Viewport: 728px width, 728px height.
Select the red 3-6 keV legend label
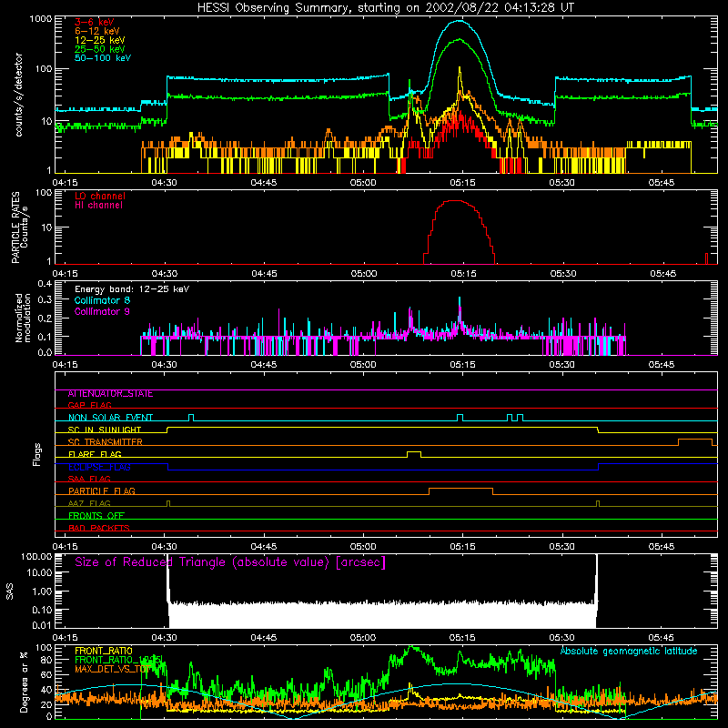pos(95,22)
